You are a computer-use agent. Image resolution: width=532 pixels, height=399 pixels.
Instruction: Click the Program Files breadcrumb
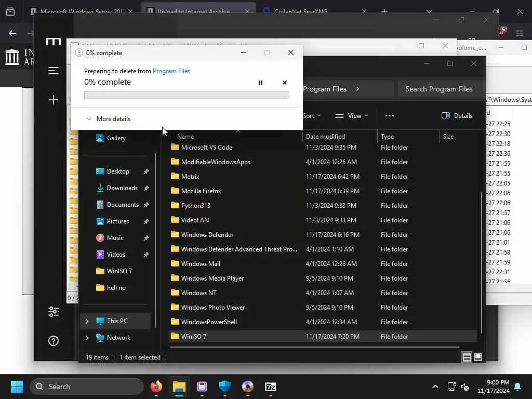click(325, 89)
